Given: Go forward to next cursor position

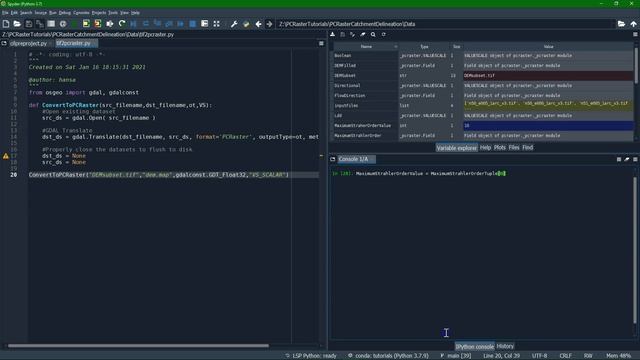Looking at the screenshot, I should [x=269, y=24].
